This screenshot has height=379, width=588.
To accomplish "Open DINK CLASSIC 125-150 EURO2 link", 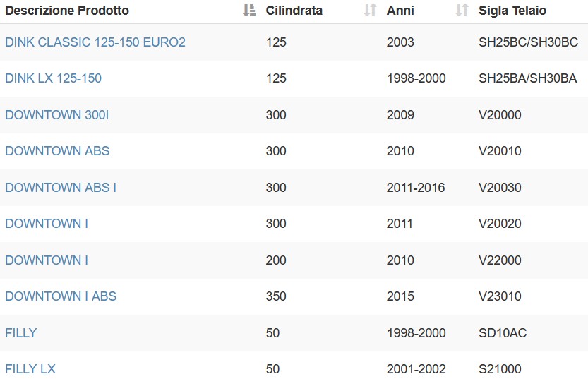I will point(95,42).
